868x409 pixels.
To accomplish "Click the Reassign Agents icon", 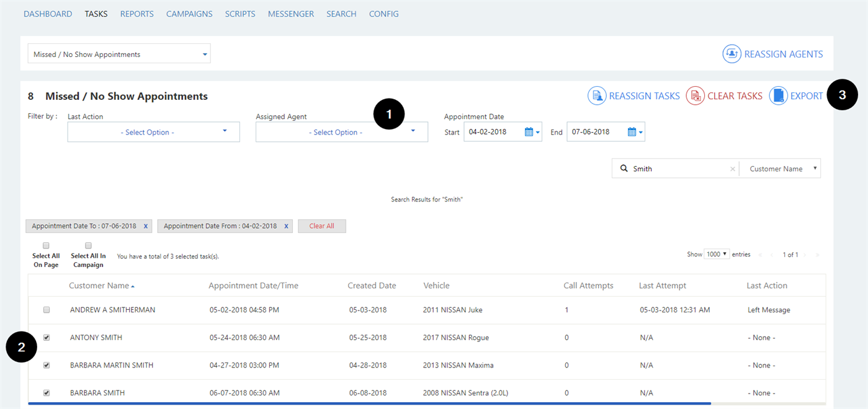I will (x=732, y=54).
